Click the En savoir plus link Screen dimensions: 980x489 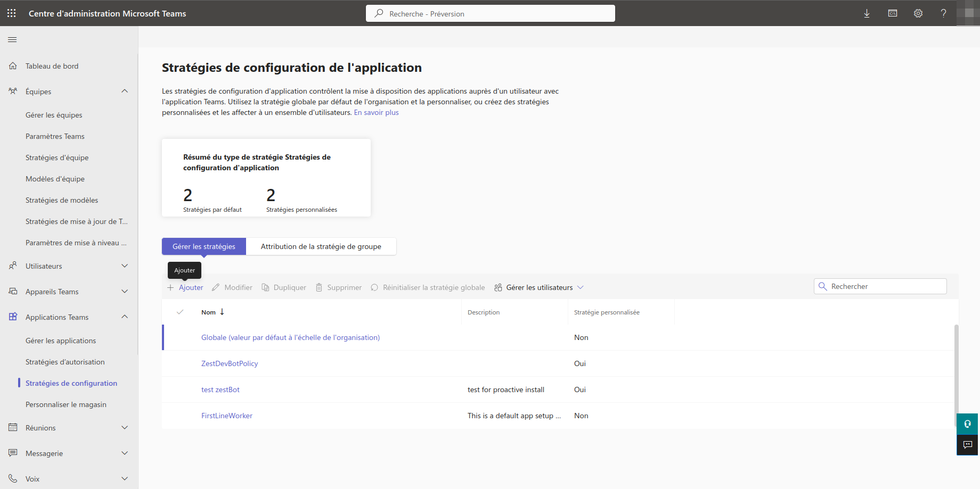(376, 112)
